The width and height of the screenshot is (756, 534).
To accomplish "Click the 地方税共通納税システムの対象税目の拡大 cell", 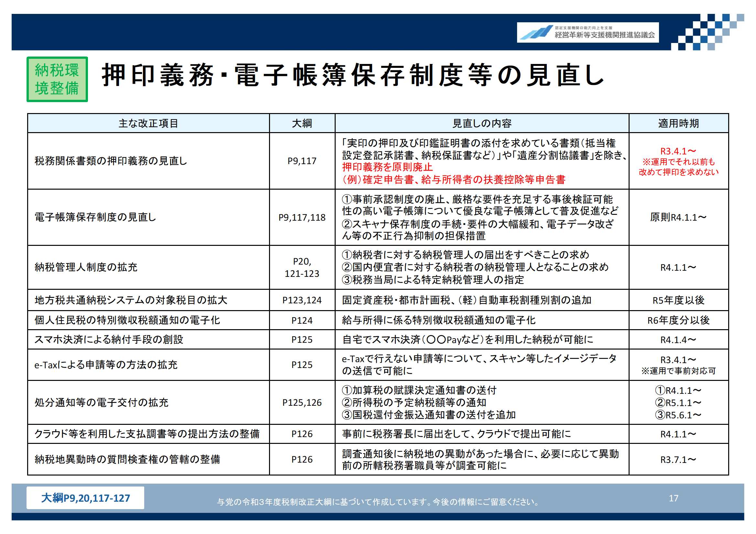I will pyautogui.click(x=131, y=300).
